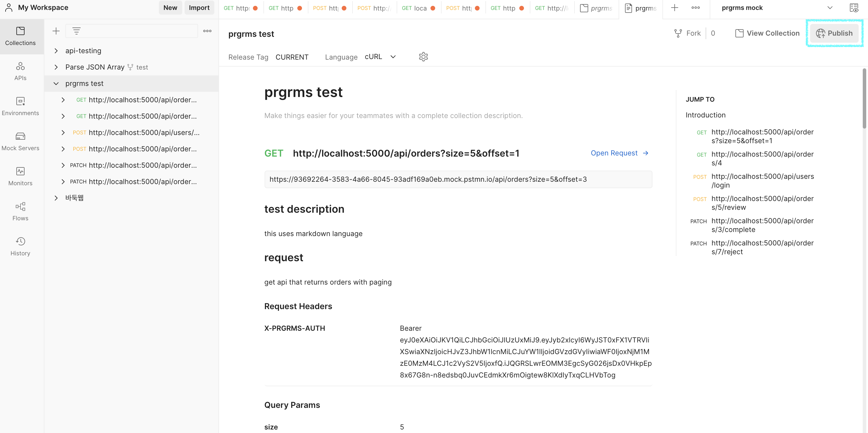Viewport: 868px width, 433px height.
Task: Click the Publish button
Action: 834,33
